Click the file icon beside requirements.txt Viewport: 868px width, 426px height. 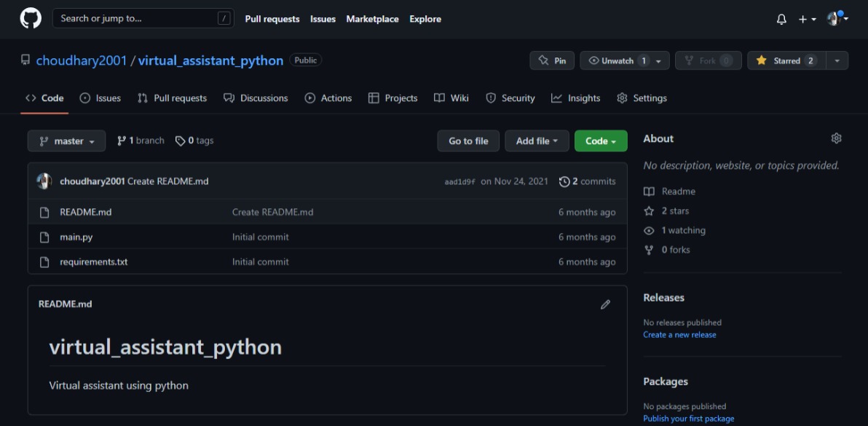pyautogui.click(x=45, y=262)
